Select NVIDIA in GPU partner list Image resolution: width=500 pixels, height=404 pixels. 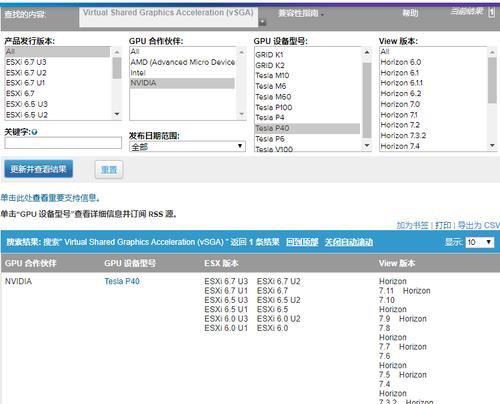pos(182,83)
